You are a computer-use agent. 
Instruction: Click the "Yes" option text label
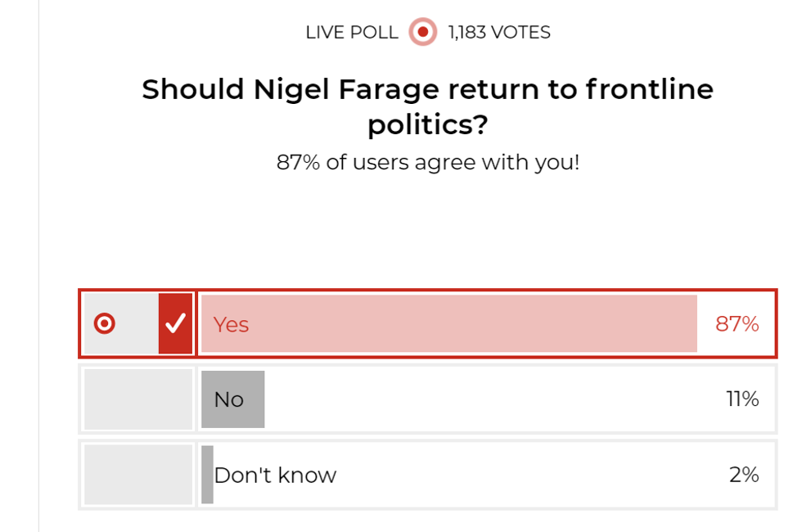coord(230,324)
